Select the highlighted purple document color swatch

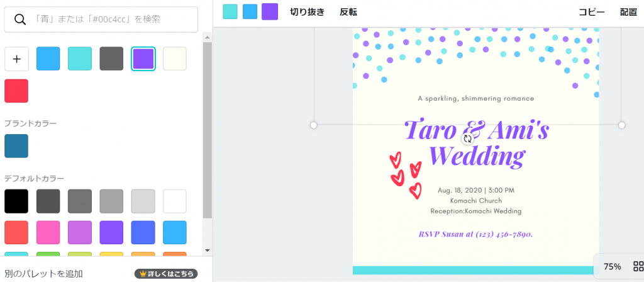tap(143, 59)
